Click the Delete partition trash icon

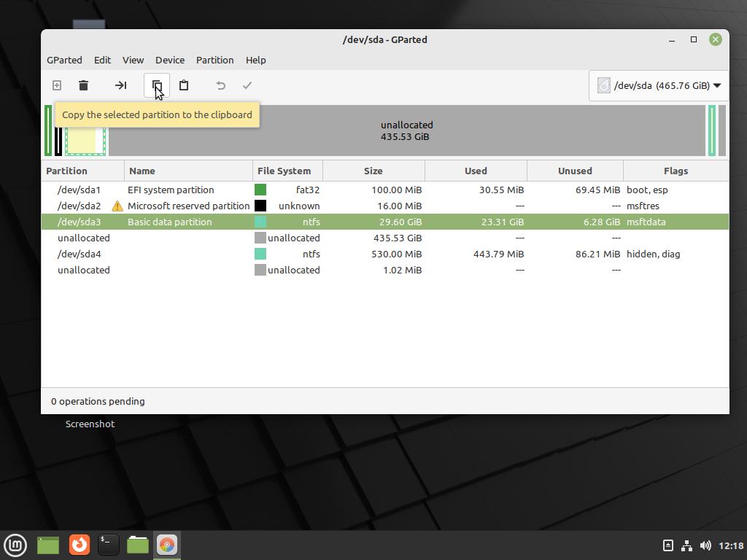83,85
